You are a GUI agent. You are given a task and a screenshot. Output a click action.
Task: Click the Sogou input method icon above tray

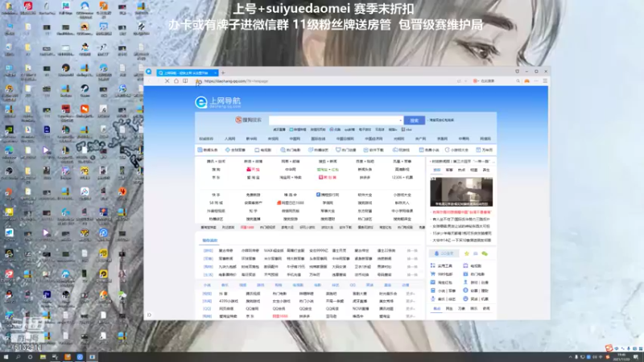pyautogui.click(x=609, y=348)
